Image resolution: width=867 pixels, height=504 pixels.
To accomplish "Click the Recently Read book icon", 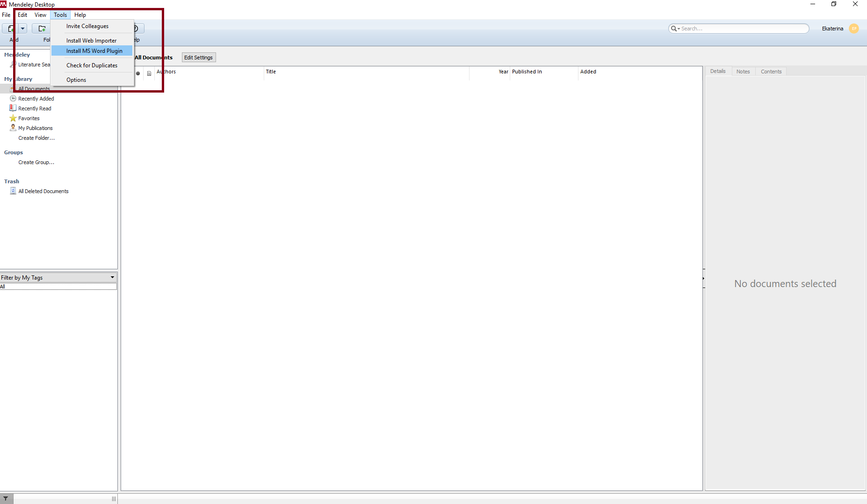I will pos(13,108).
